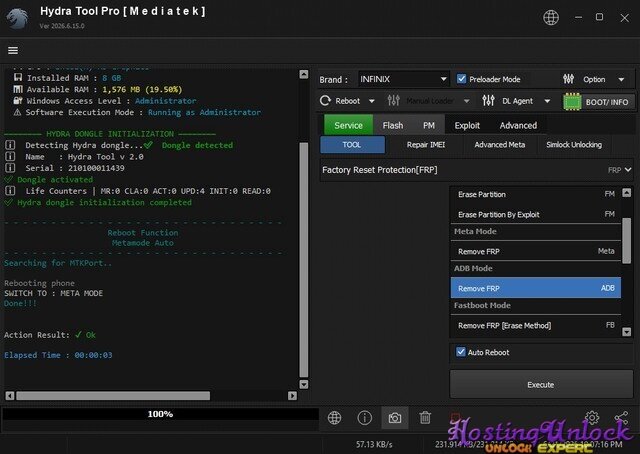Open the info circle icon in bottom toolbar
Viewport: 640px width, 454px height.
[364, 418]
